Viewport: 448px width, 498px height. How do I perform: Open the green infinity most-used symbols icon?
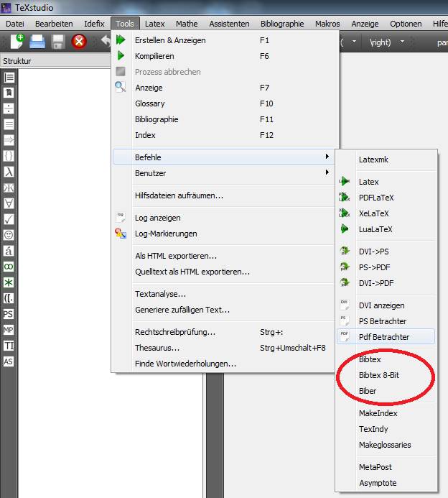pos(9,267)
